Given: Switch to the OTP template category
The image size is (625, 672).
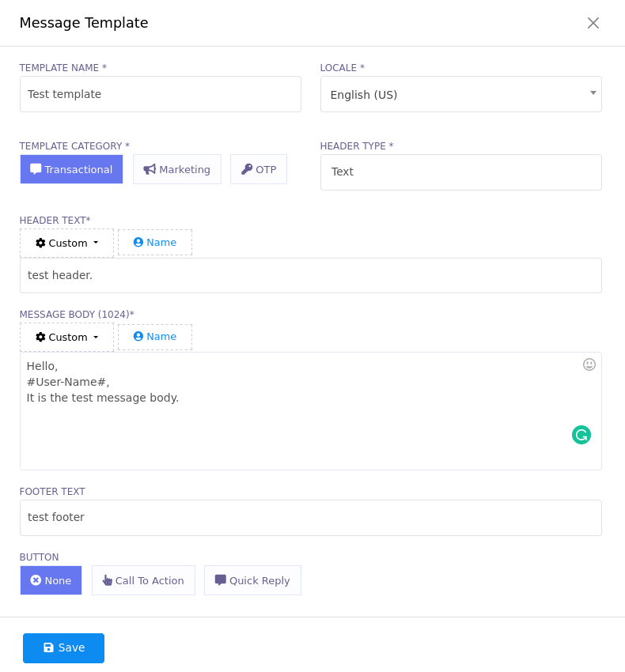Looking at the screenshot, I should (x=258, y=168).
